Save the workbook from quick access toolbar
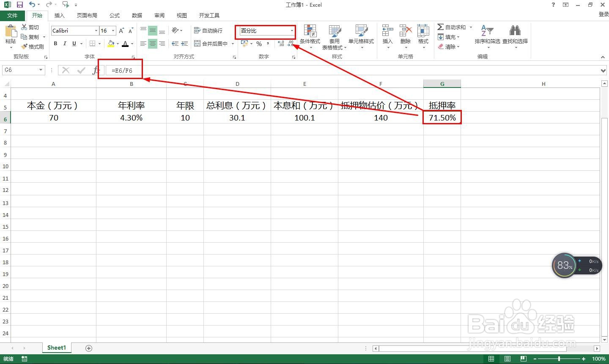This screenshot has width=609, height=364. pos(20,5)
